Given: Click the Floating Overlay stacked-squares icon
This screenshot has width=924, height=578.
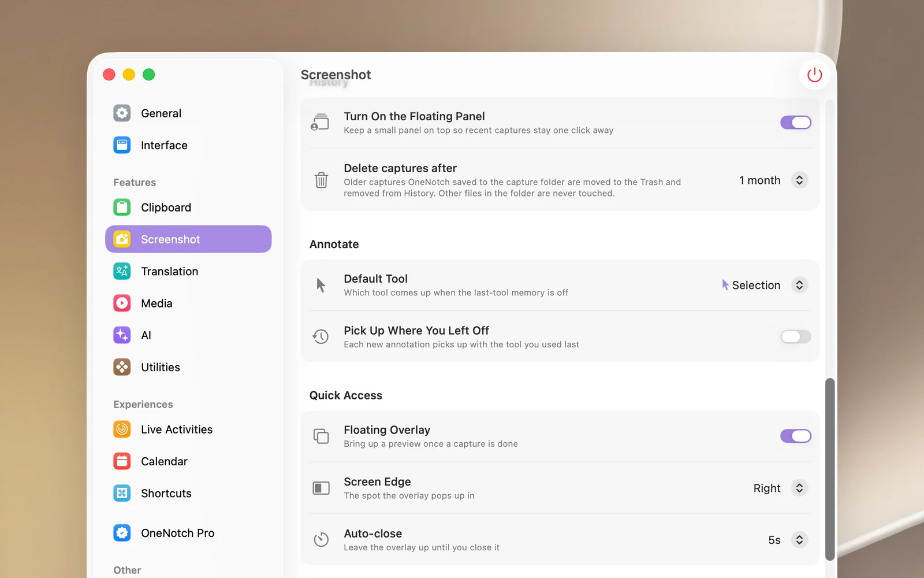Looking at the screenshot, I should click(321, 436).
